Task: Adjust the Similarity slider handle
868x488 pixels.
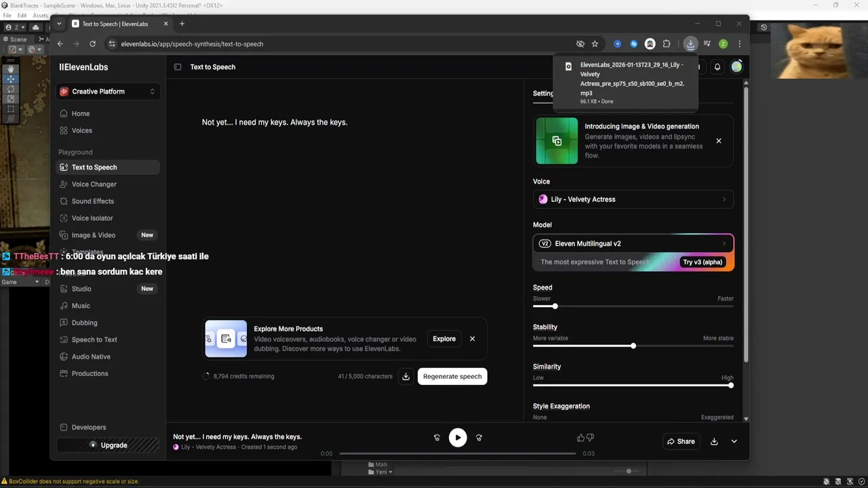Action: click(730, 385)
